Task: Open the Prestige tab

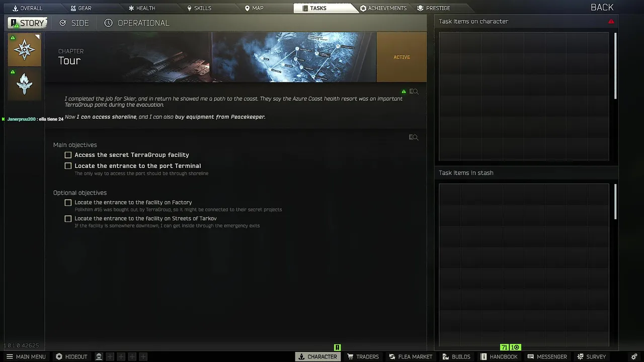Action: pyautogui.click(x=434, y=8)
